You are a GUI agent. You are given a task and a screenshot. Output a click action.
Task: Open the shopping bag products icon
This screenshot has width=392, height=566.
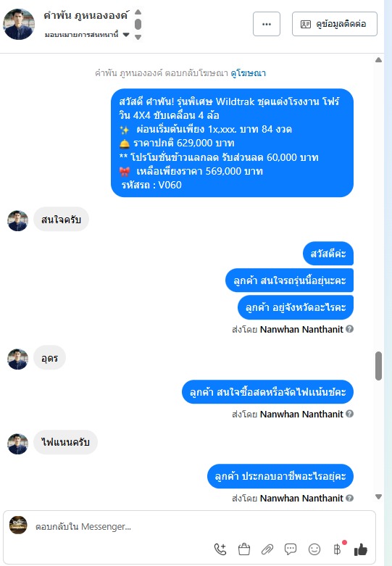pyautogui.click(x=244, y=549)
